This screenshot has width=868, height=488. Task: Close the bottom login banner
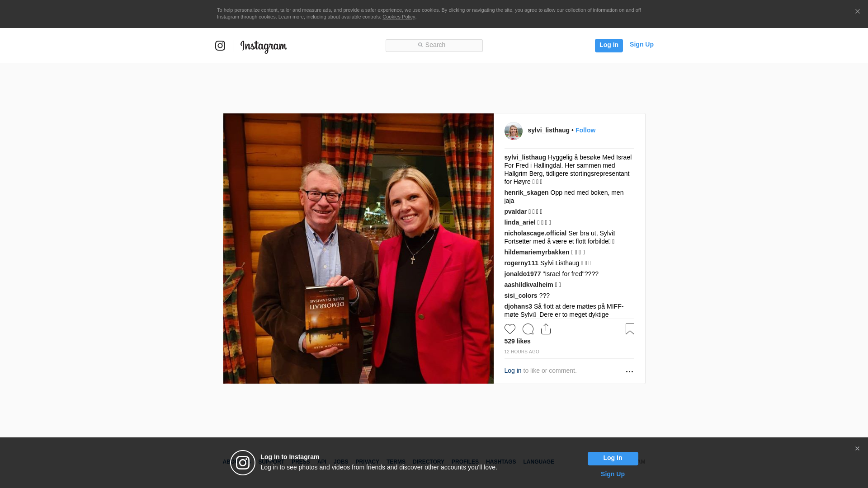pos(857,449)
